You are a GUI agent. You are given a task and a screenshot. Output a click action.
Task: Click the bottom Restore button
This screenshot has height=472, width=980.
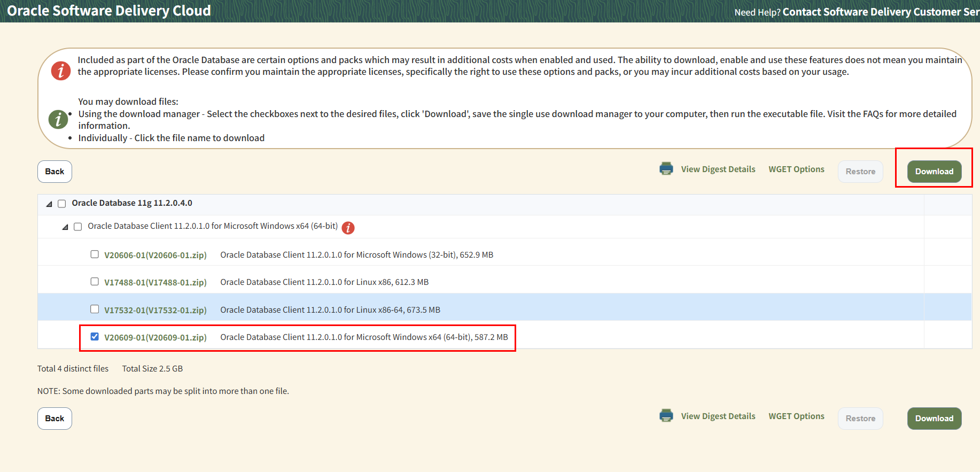[860, 419]
